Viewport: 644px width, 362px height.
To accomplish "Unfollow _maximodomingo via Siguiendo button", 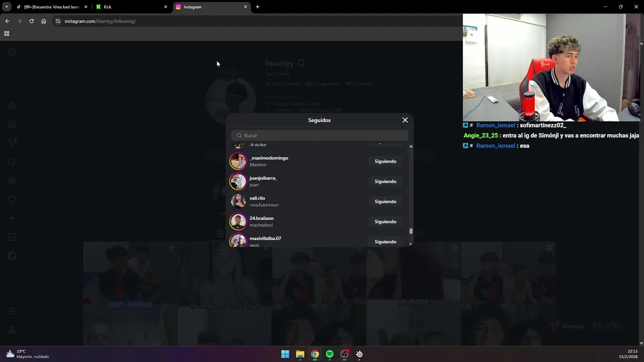I will (385, 161).
